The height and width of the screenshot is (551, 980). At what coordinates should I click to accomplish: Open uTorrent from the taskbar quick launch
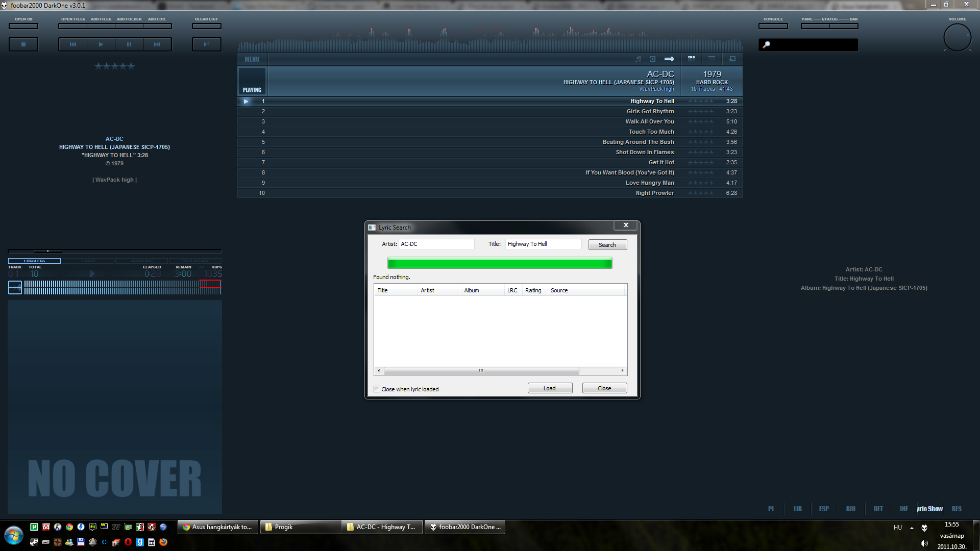tap(34, 527)
